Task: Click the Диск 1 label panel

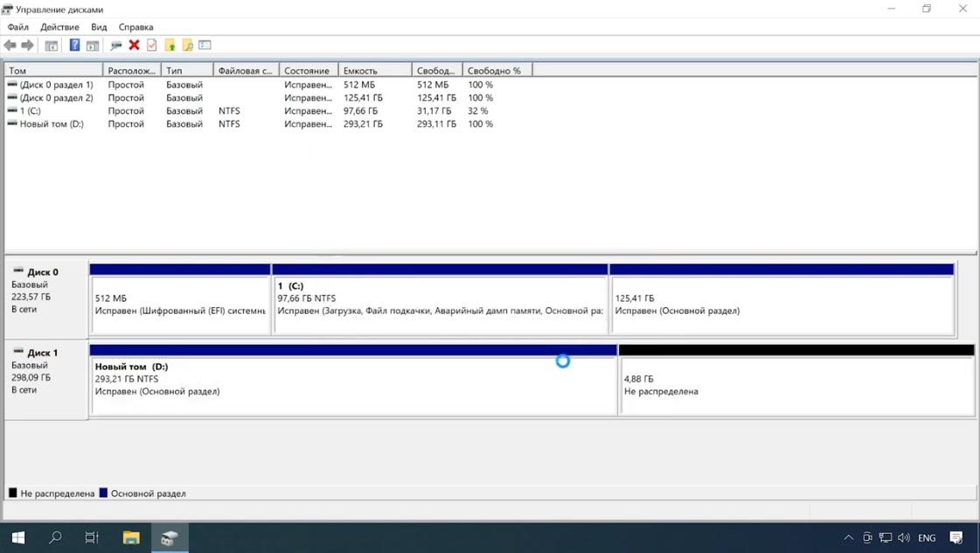Action: [46, 379]
